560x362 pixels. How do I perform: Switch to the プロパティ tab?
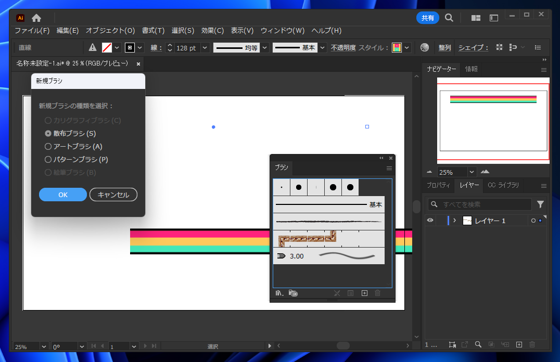439,185
